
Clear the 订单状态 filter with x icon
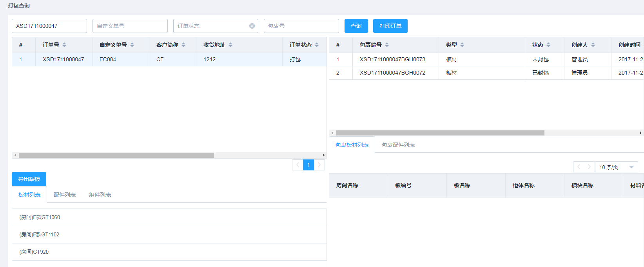point(252,26)
